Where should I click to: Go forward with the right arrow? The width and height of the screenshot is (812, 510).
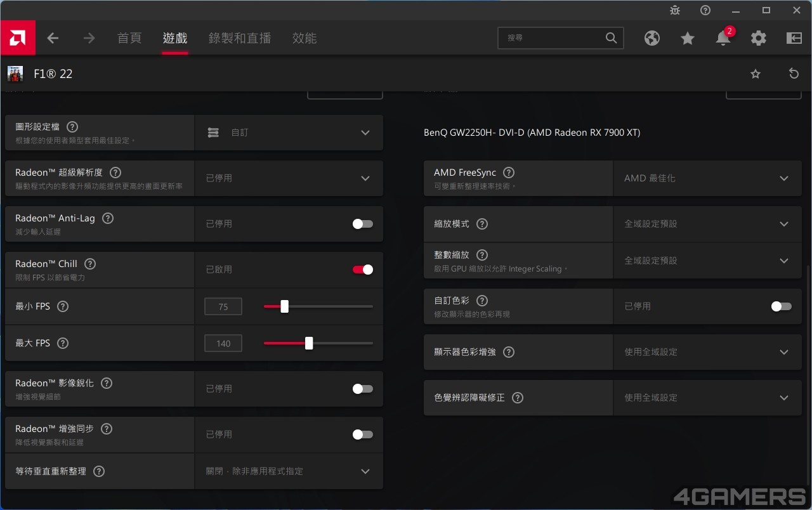pos(89,38)
